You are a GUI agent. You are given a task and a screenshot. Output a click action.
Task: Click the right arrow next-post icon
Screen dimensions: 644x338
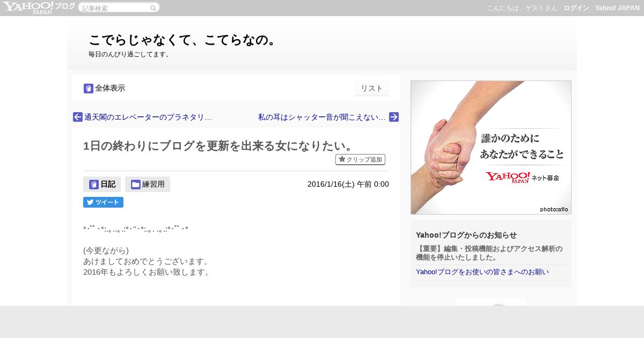click(x=394, y=117)
